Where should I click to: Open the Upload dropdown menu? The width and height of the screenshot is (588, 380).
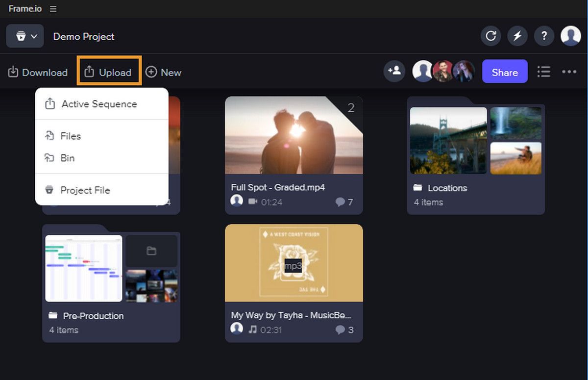coord(109,71)
